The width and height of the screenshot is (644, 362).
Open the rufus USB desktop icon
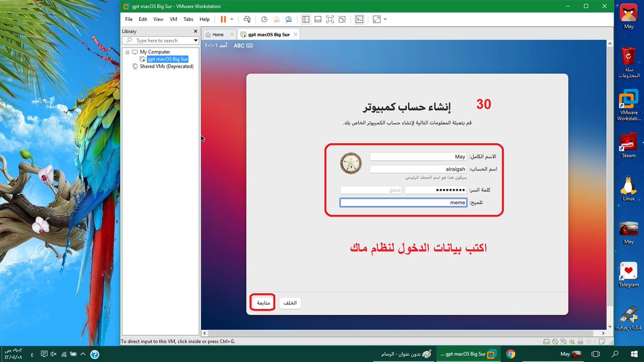pyautogui.click(x=628, y=319)
